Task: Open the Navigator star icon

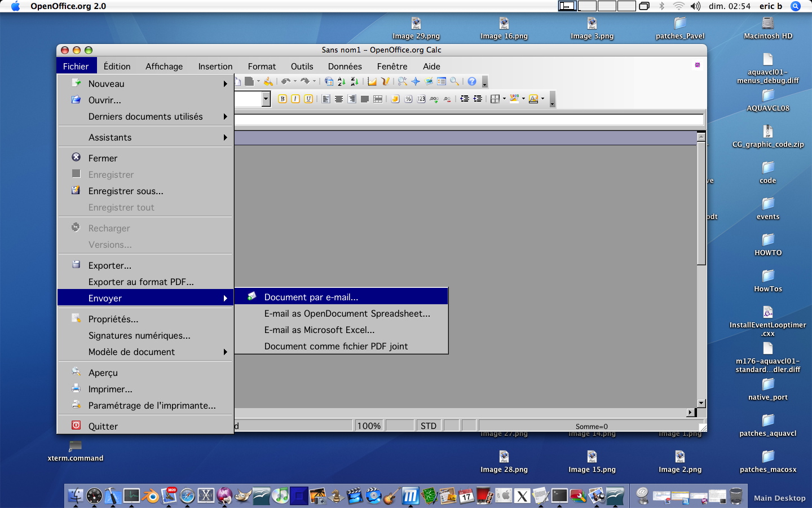Action: point(416,82)
